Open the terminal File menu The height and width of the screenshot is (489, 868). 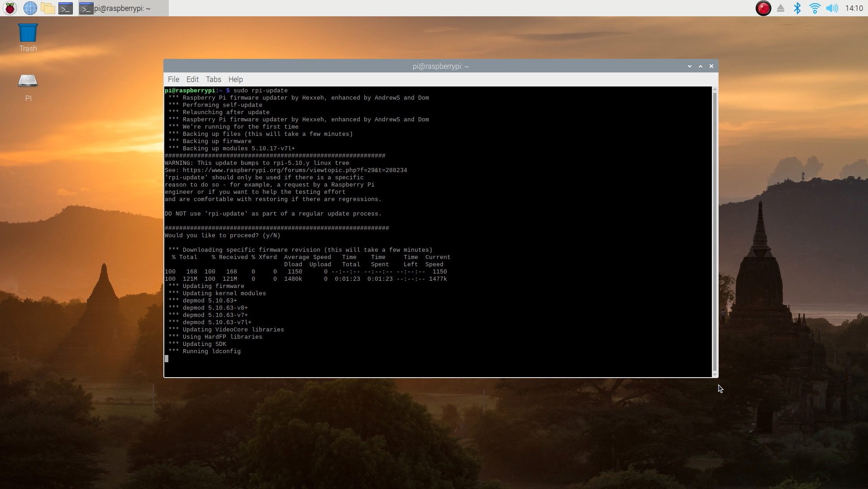[x=173, y=79]
